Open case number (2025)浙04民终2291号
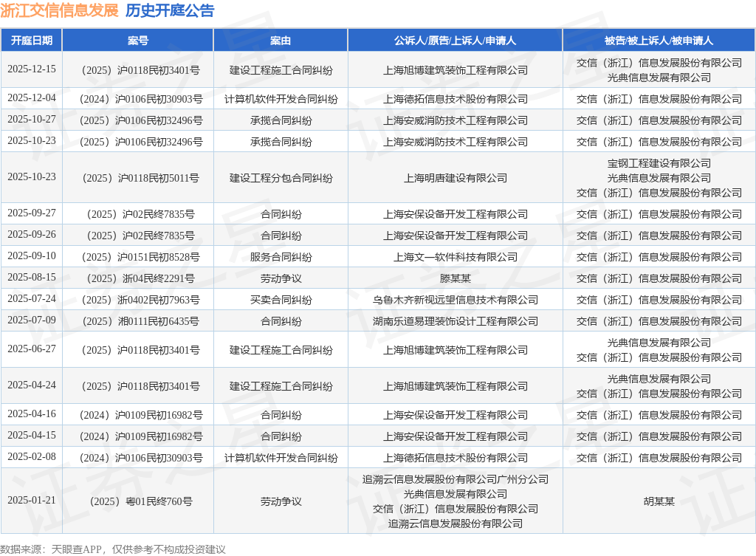Viewport: 756px width, 556px height. (x=138, y=278)
